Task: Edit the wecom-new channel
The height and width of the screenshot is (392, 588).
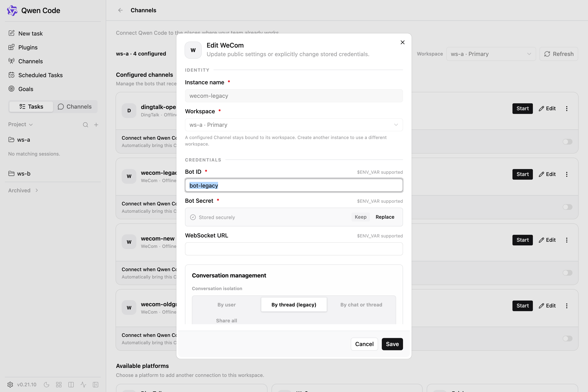Action: [x=547, y=240]
